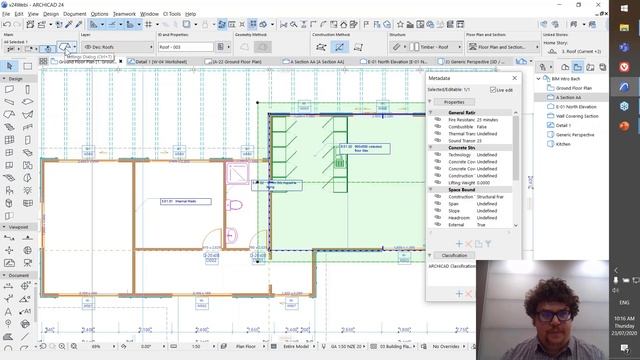Collapse the General Ratings property group
The height and width of the screenshot is (360, 640).
[431, 112]
